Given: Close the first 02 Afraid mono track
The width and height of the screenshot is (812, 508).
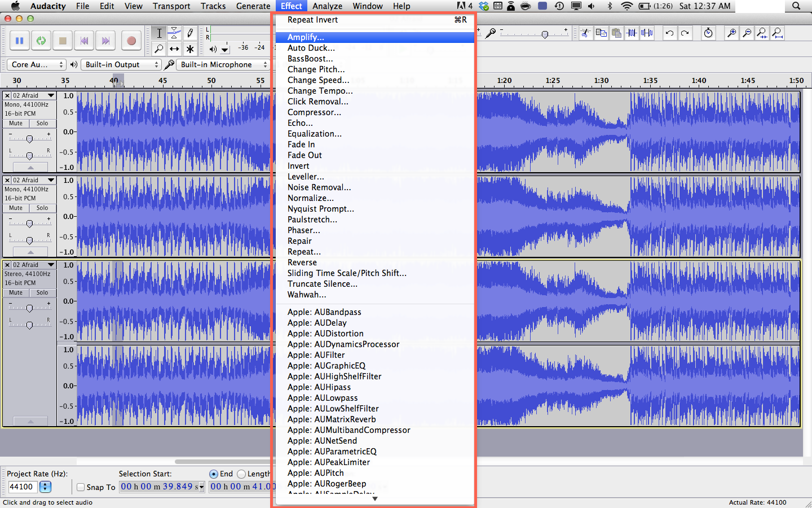Looking at the screenshot, I should (x=7, y=95).
